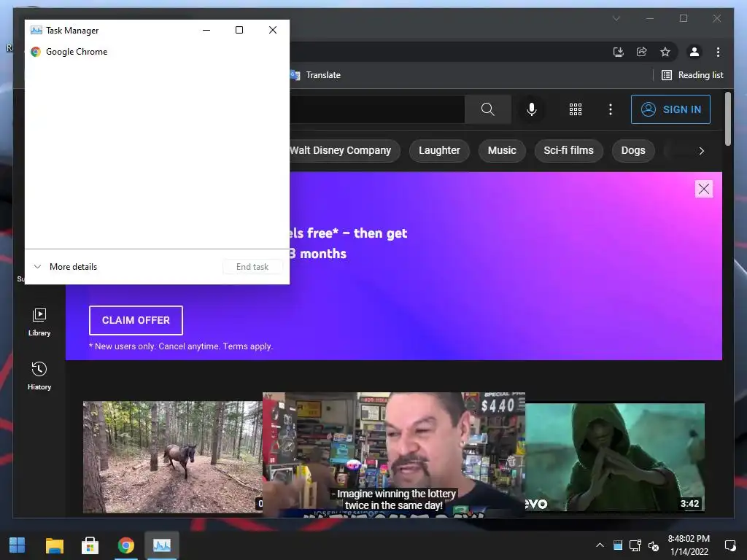747x560 pixels.
Task: Dismiss the purple promo banner
Action: pyautogui.click(x=704, y=189)
